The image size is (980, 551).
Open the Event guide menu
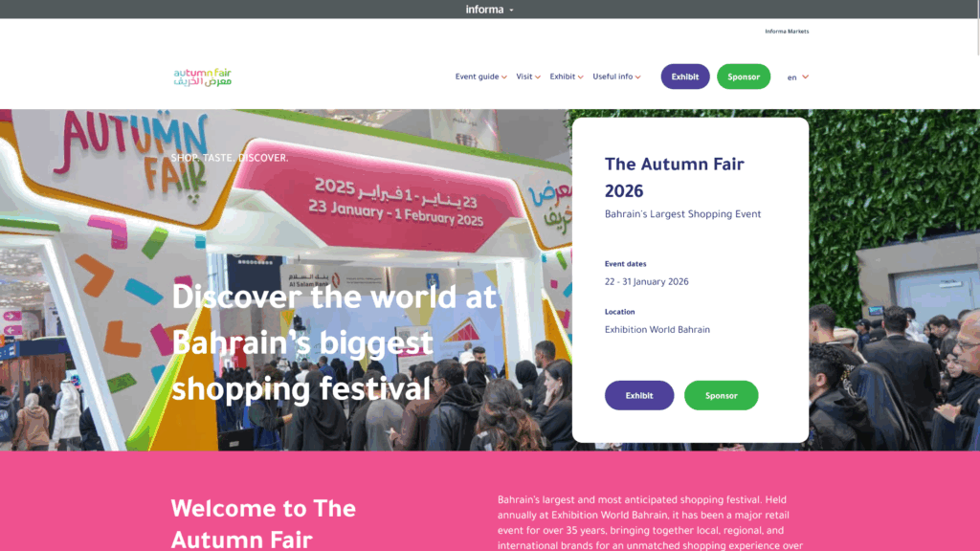[480, 77]
